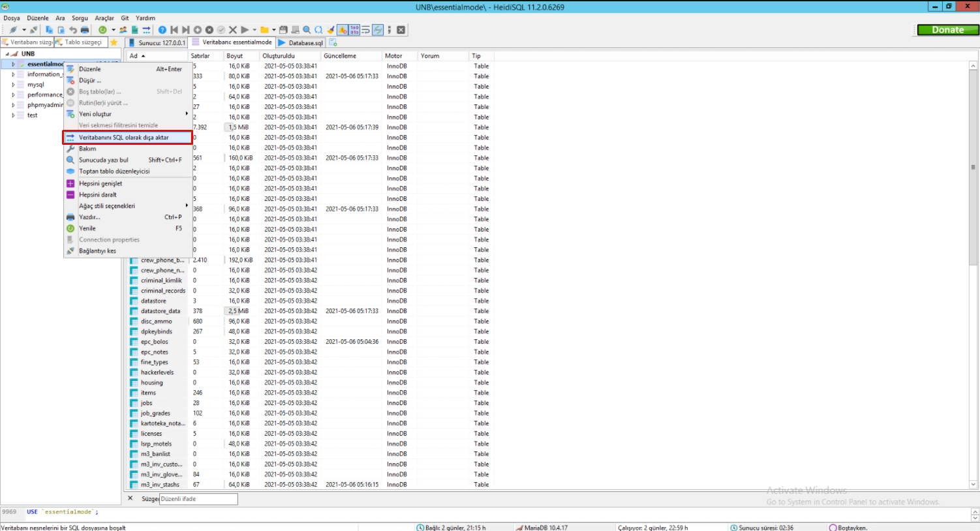Click the broom Clear toolbar icon
The image size is (980, 531).
(x=331, y=30)
